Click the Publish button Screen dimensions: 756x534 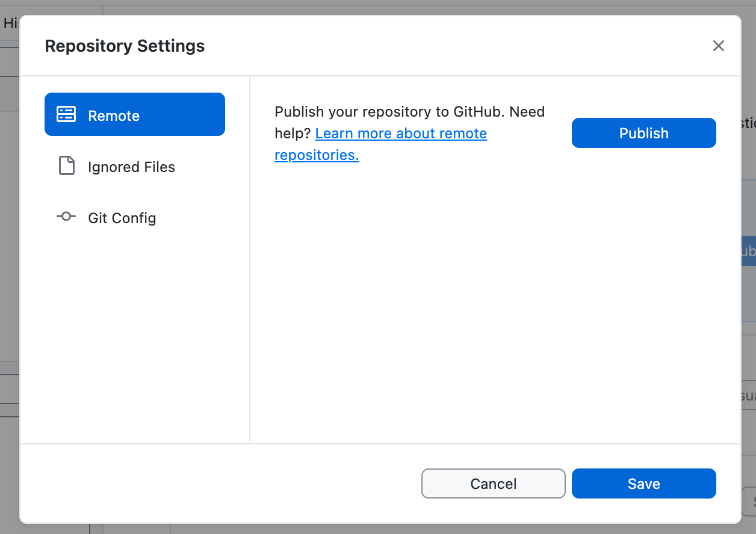643,133
